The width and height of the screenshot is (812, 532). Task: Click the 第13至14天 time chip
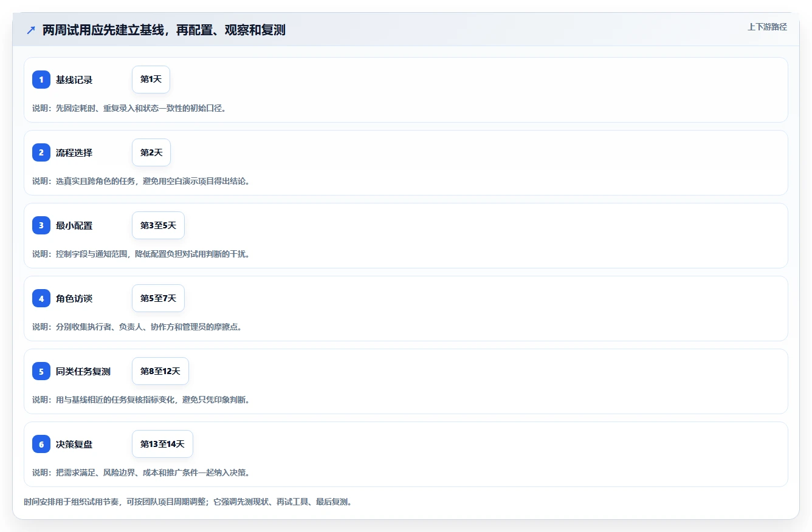pyautogui.click(x=162, y=444)
